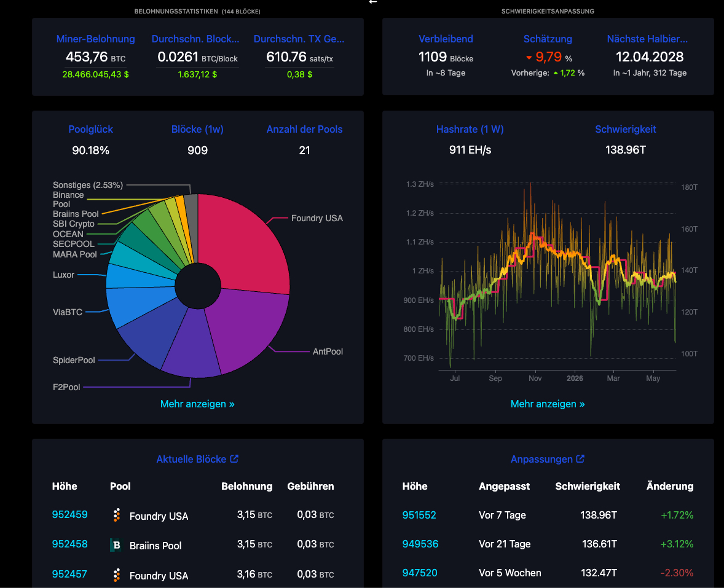Screen dimensions: 724x588
Task: Click SBI Crypto pie label
Action: (x=73, y=224)
